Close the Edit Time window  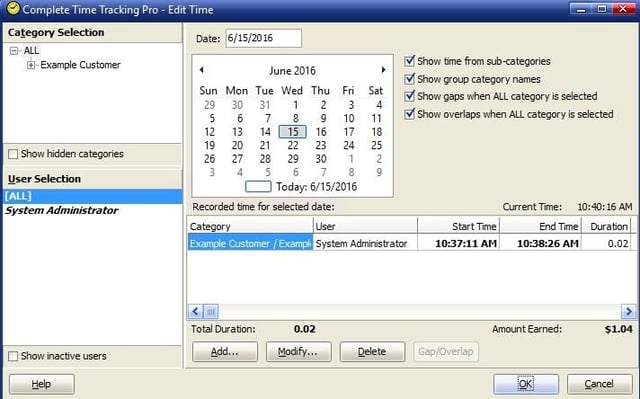(623, 9)
